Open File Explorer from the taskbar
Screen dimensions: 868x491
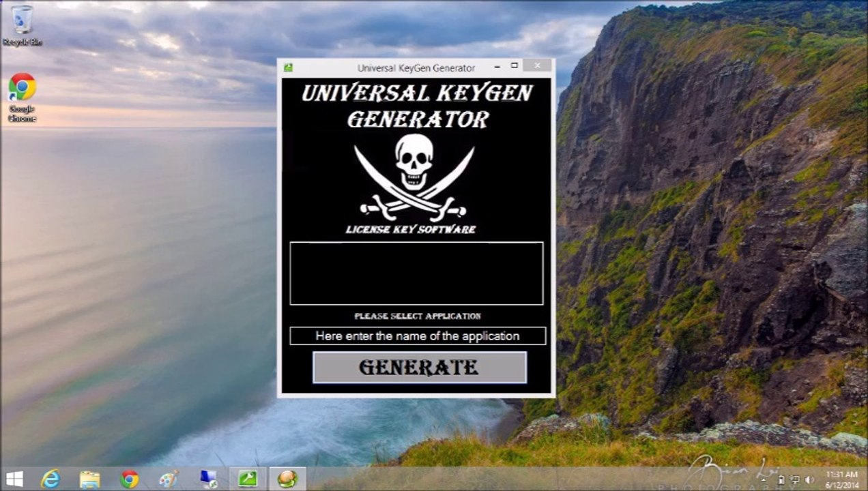89,479
